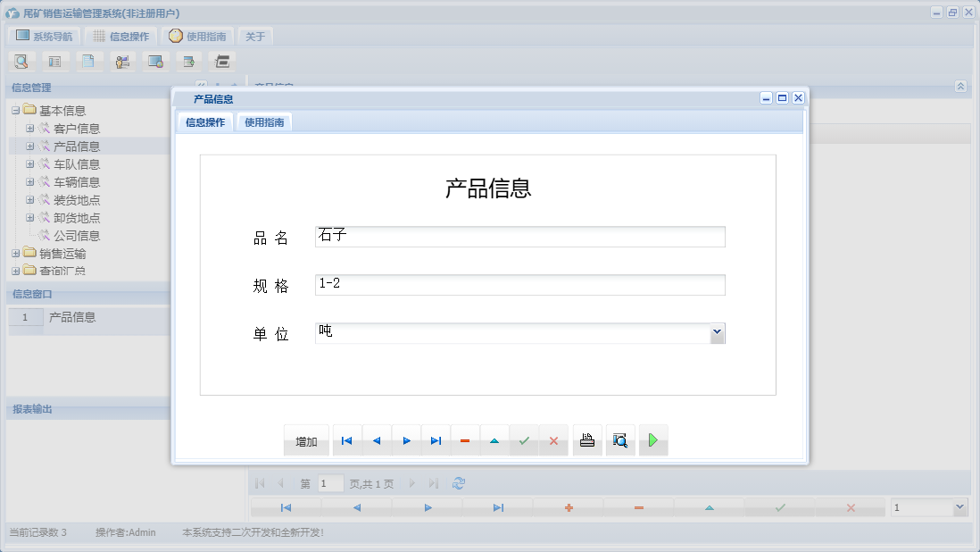
Task: Delete current record with red minus icon
Action: pos(465,439)
